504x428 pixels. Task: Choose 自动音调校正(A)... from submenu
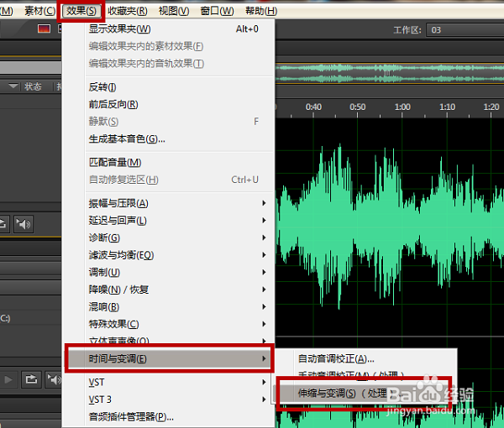(336, 358)
